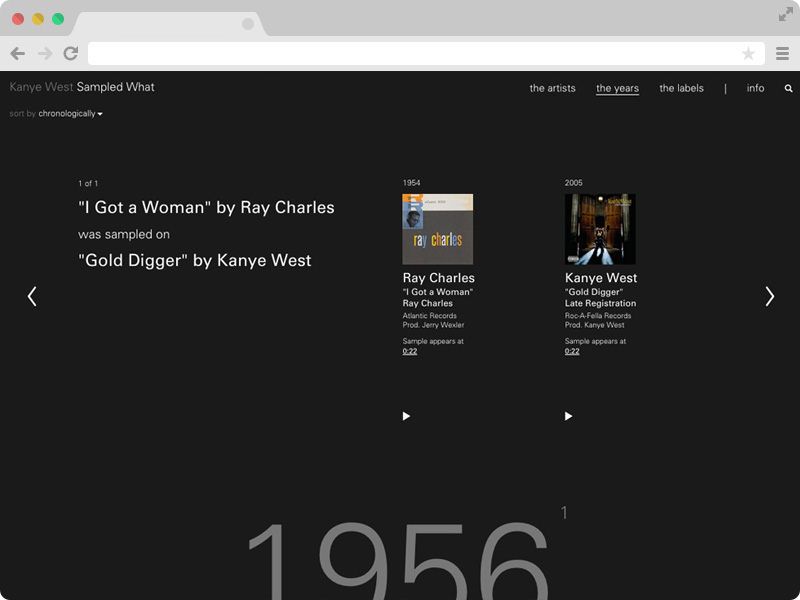Advance to the next sample with right chevron

point(769,296)
